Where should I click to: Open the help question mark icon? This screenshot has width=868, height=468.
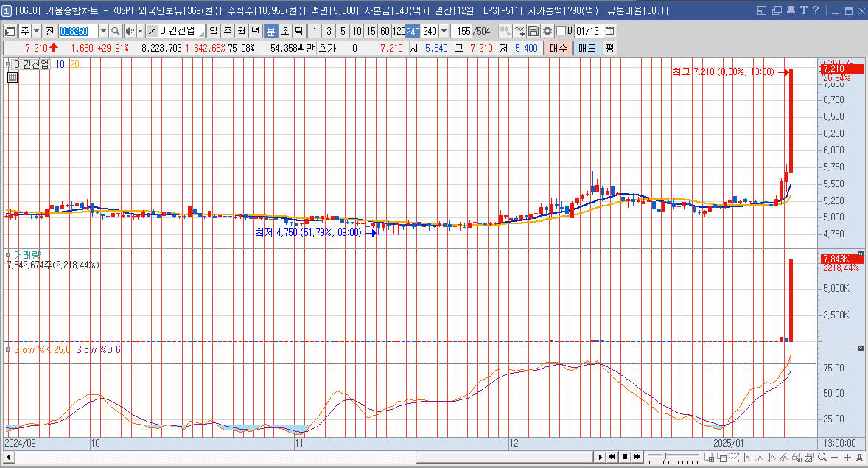point(816,10)
